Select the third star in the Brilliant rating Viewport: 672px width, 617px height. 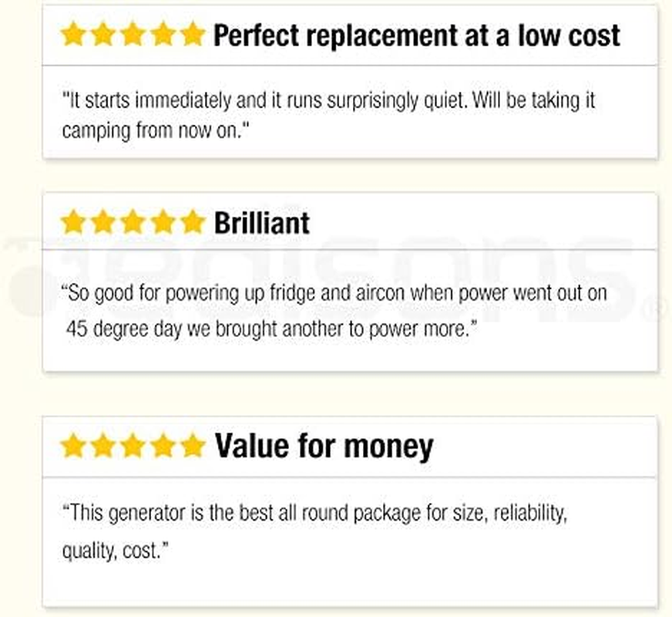pyautogui.click(x=133, y=223)
